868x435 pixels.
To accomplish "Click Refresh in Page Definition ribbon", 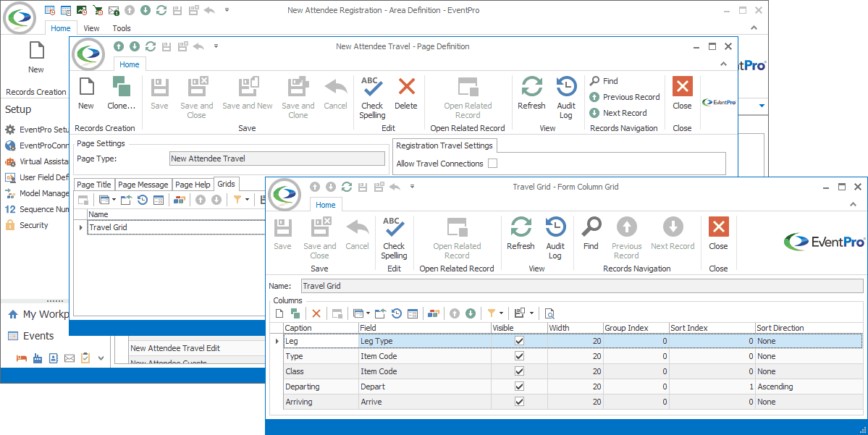I will pyautogui.click(x=531, y=93).
